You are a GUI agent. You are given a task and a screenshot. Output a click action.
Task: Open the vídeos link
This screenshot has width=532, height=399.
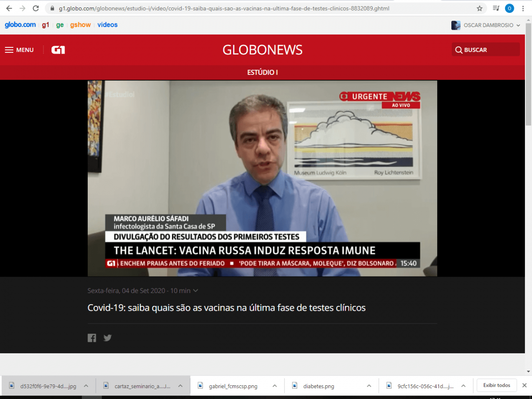107,25
